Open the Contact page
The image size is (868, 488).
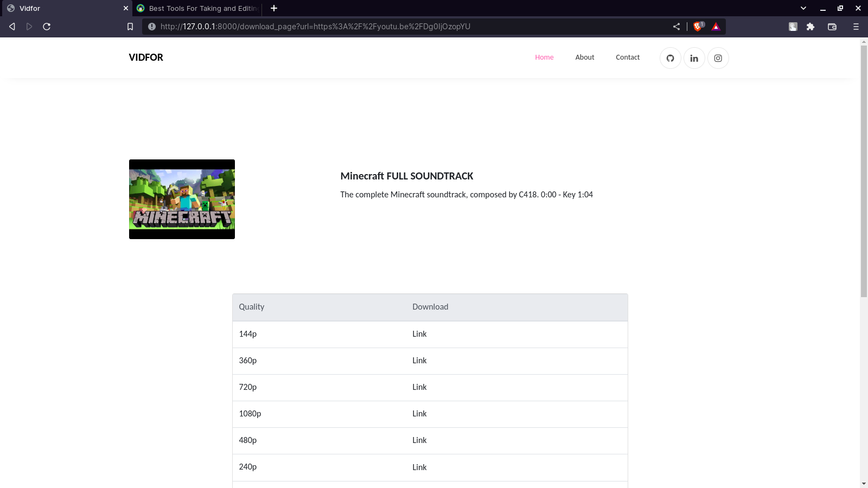coord(627,57)
